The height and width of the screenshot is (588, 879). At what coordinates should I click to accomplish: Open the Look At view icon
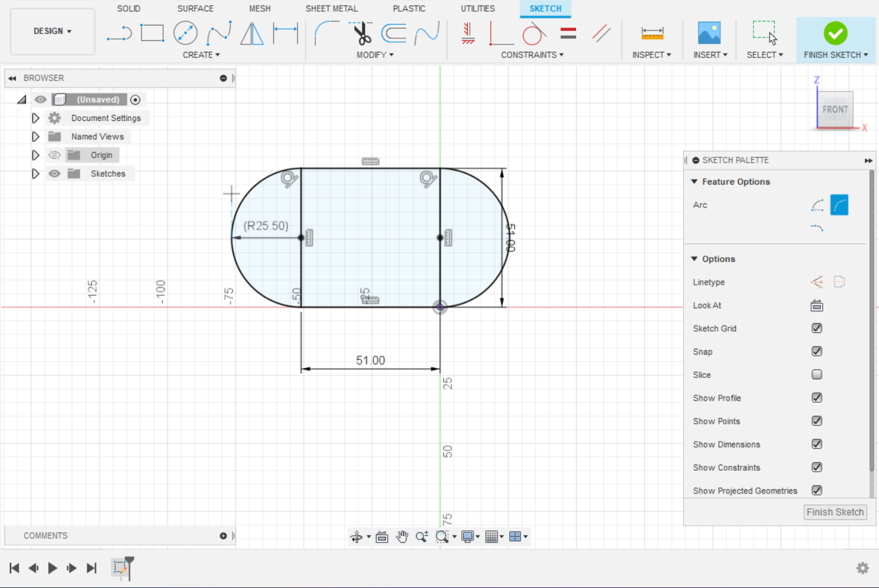click(x=817, y=306)
